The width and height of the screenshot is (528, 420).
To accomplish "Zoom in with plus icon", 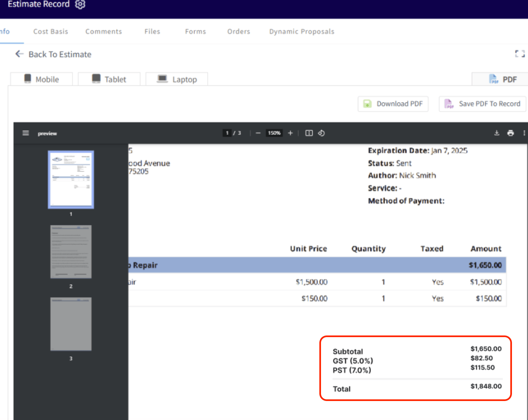I will click(x=290, y=133).
